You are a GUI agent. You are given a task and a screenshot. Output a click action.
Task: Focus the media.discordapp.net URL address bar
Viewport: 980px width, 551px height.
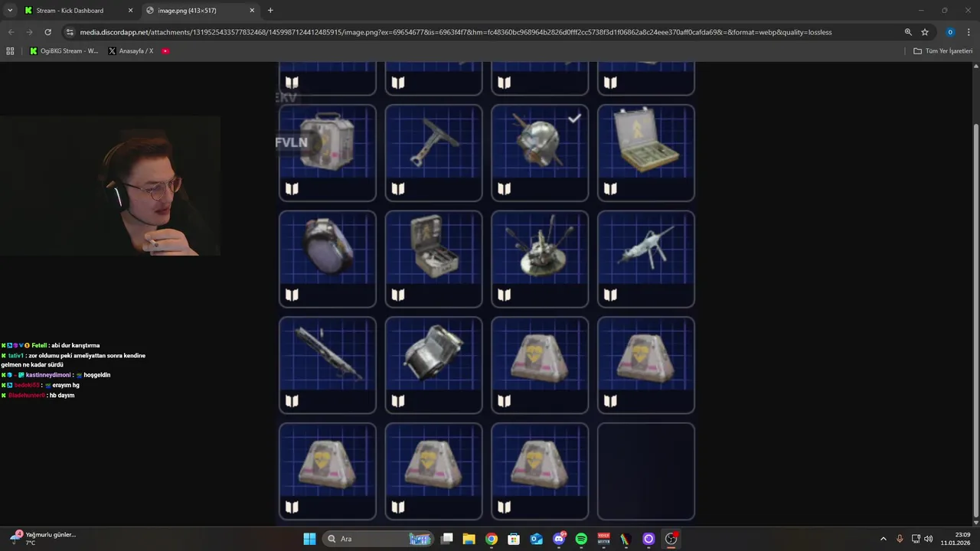pyautogui.click(x=456, y=32)
